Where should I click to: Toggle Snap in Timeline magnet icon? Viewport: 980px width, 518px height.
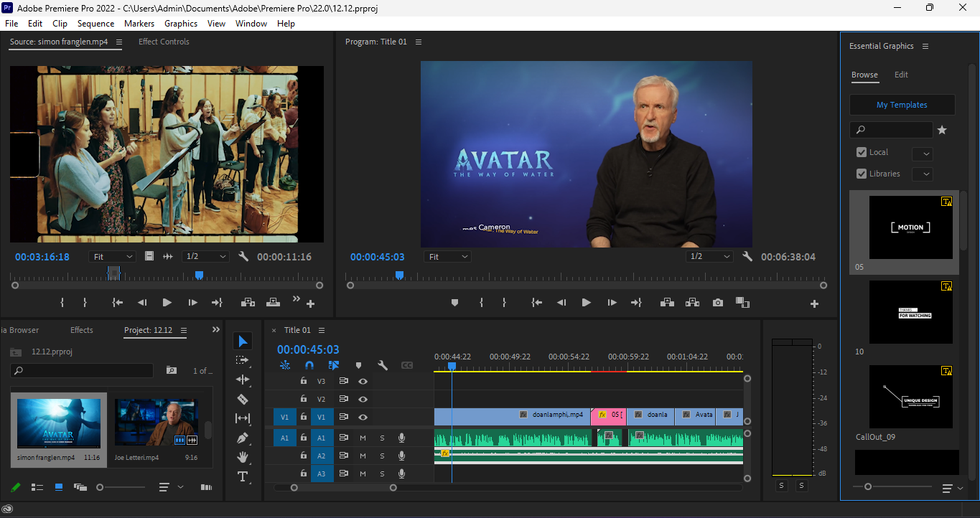pyautogui.click(x=309, y=365)
